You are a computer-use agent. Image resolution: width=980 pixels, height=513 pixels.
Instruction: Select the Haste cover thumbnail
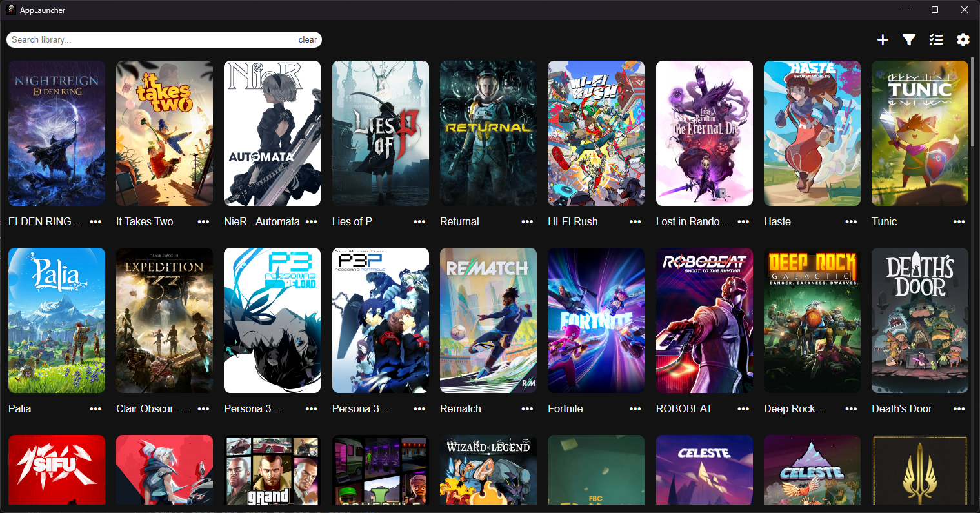click(812, 134)
